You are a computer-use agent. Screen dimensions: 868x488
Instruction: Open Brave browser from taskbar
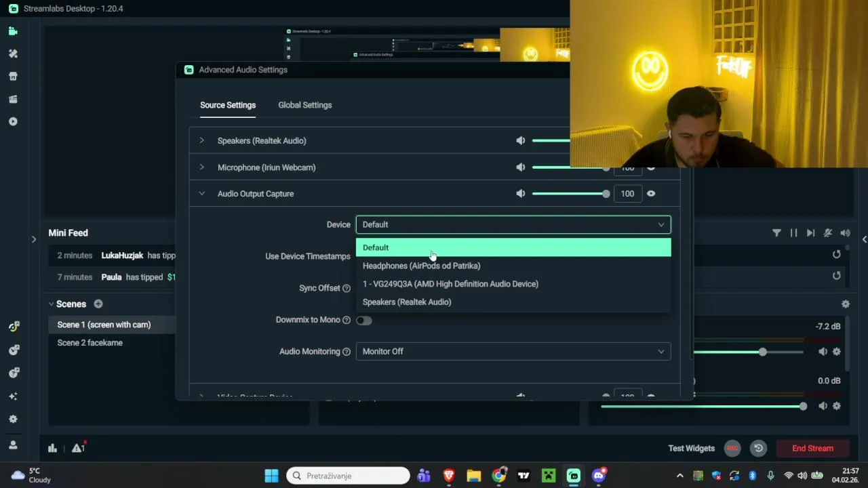448,476
